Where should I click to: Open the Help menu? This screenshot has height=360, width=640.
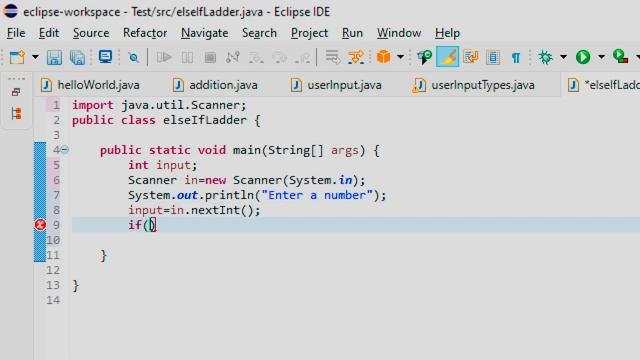447,33
